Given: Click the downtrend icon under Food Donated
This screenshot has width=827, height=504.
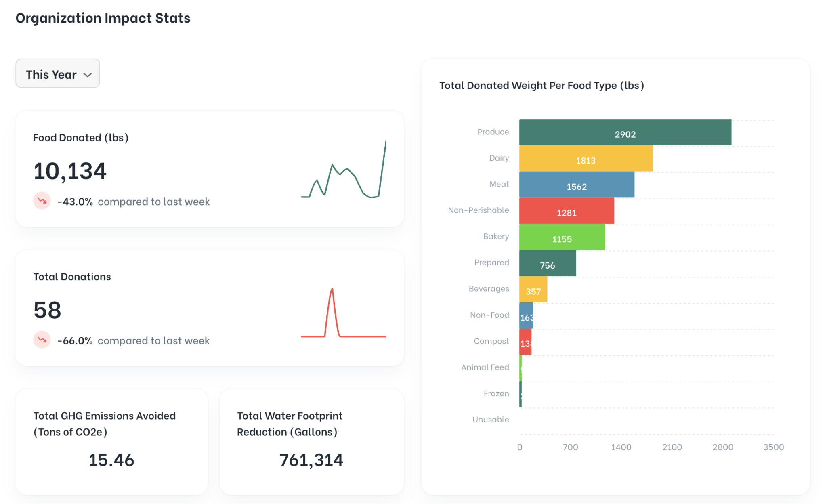Looking at the screenshot, I should click(42, 201).
